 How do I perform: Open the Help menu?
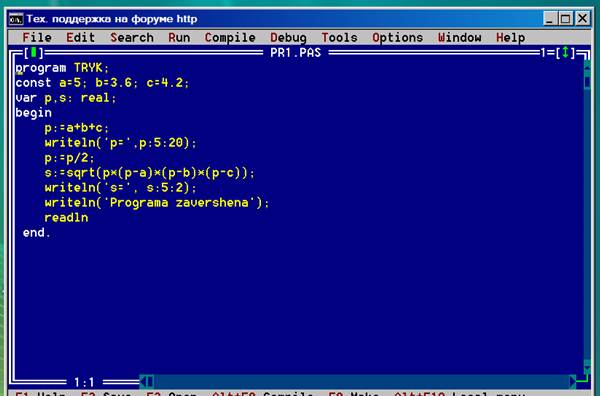(510, 37)
